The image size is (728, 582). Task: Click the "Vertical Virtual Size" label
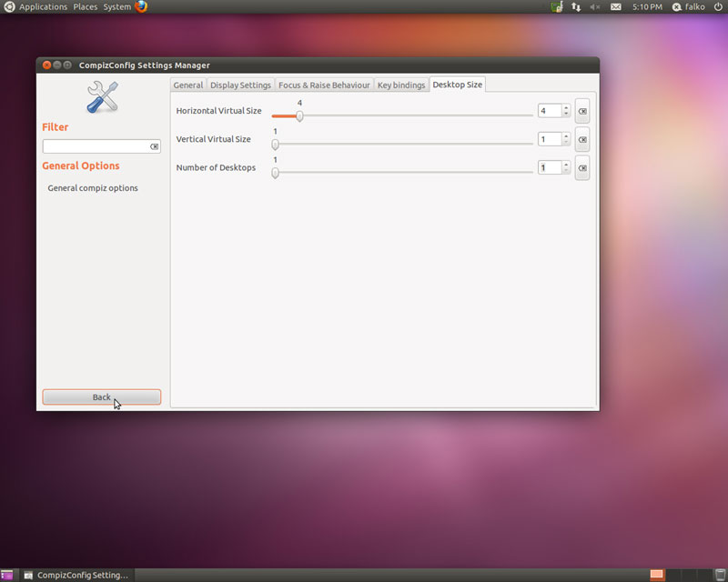click(213, 139)
